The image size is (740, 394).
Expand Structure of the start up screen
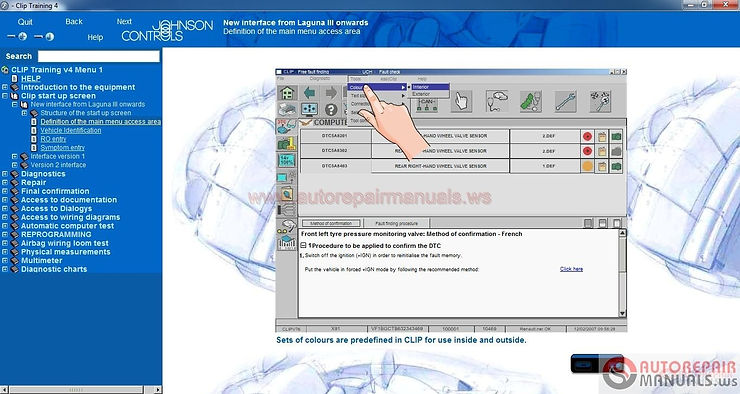click(x=25, y=113)
